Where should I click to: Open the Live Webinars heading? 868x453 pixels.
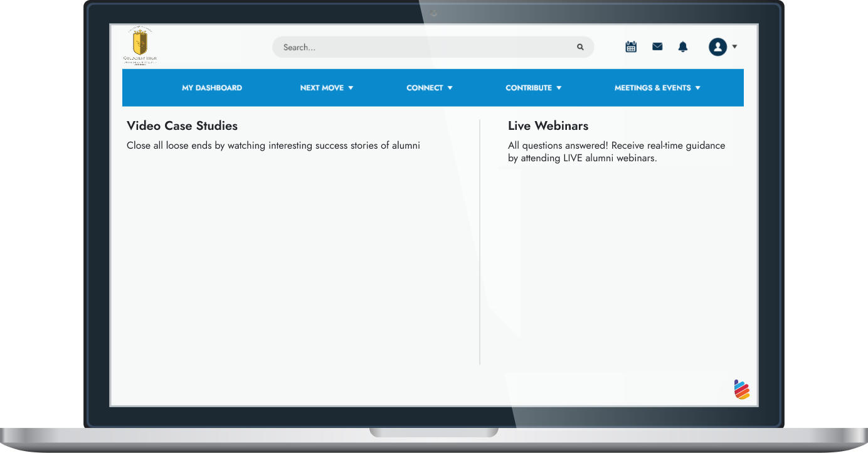coord(548,125)
